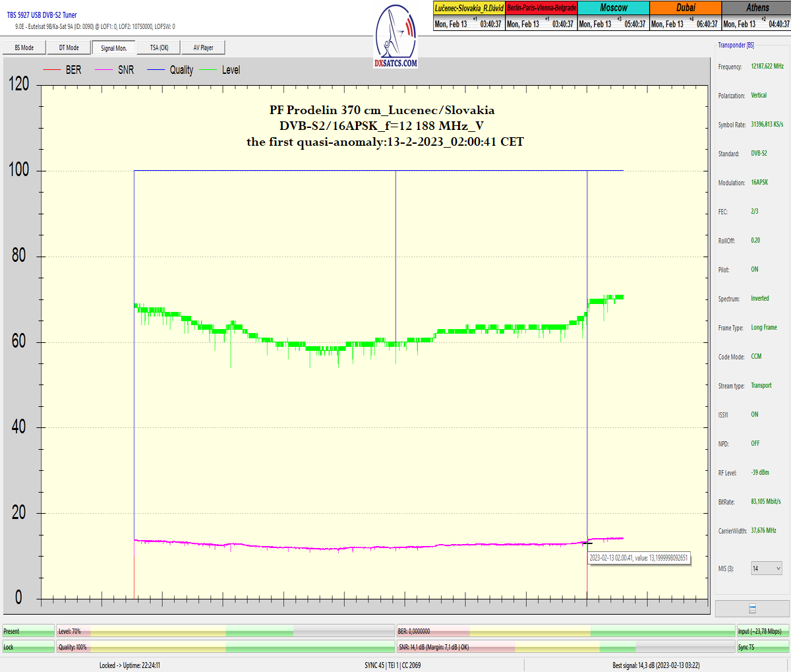Click the list icon button below MIS
Image resolution: width=791 pixels, height=672 pixels.
752,609
